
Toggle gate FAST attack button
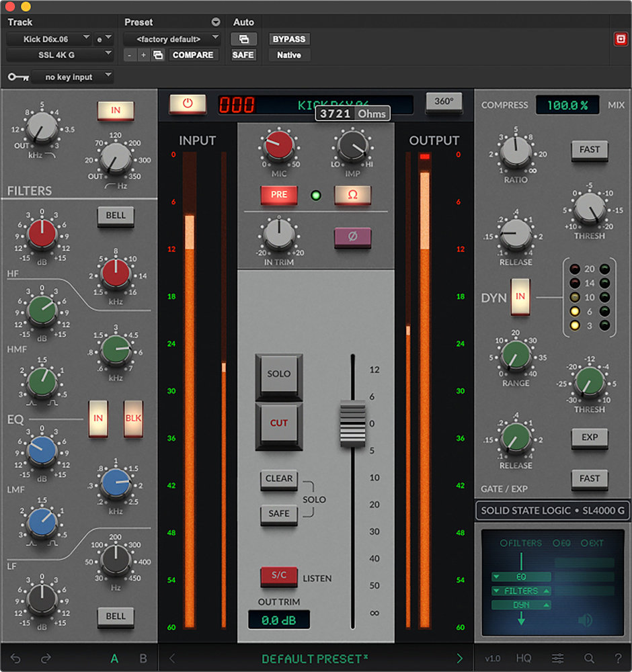(x=590, y=478)
